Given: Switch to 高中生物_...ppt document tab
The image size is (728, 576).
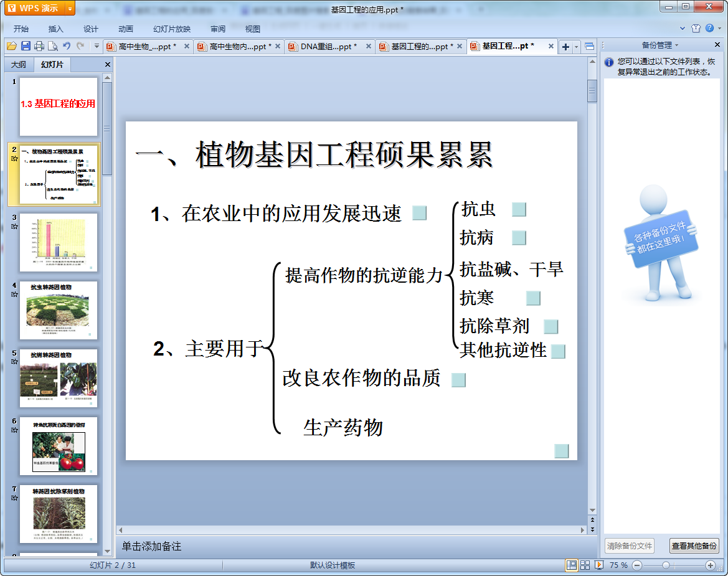Looking at the screenshot, I should [145, 47].
